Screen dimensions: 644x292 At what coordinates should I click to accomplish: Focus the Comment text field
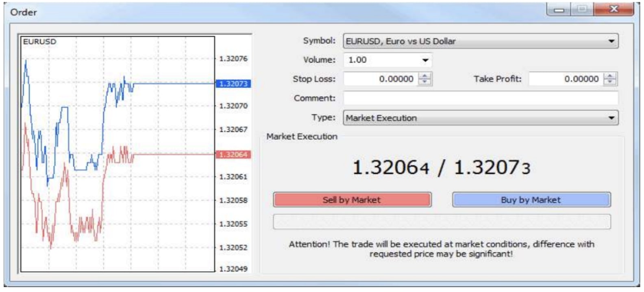480,98
